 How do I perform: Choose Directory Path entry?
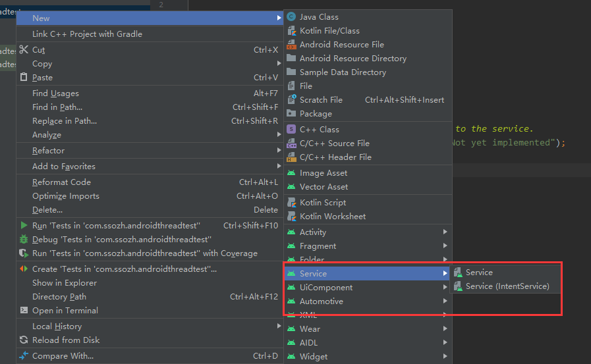[x=150, y=297]
